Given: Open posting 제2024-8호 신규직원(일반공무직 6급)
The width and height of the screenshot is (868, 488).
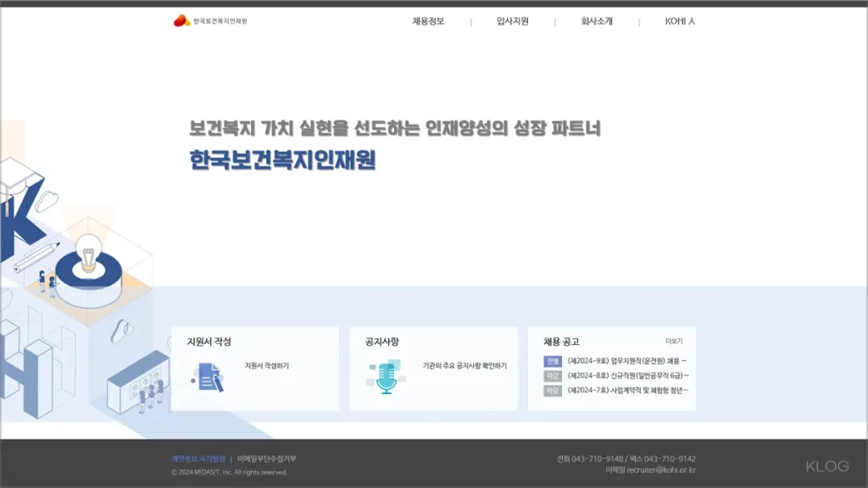Looking at the screenshot, I should pyautogui.click(x=628, y=375).
